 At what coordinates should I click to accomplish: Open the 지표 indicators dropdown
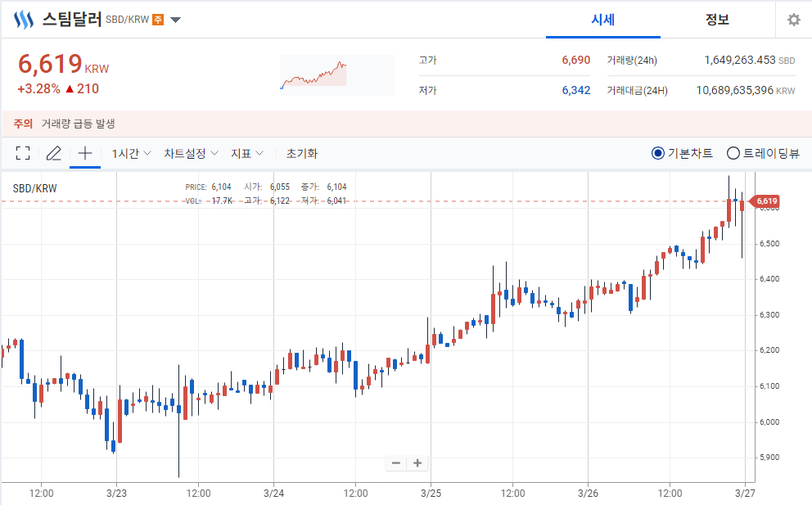(246, 153)
